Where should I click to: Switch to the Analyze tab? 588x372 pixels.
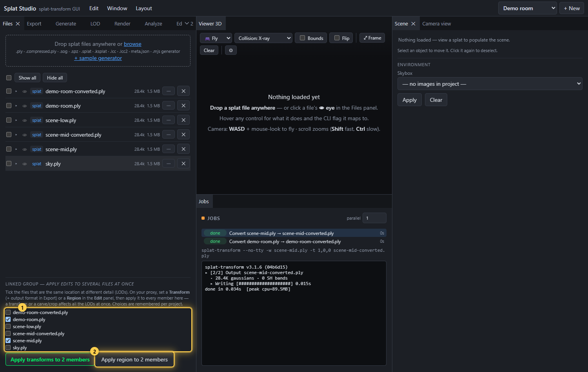153,24
